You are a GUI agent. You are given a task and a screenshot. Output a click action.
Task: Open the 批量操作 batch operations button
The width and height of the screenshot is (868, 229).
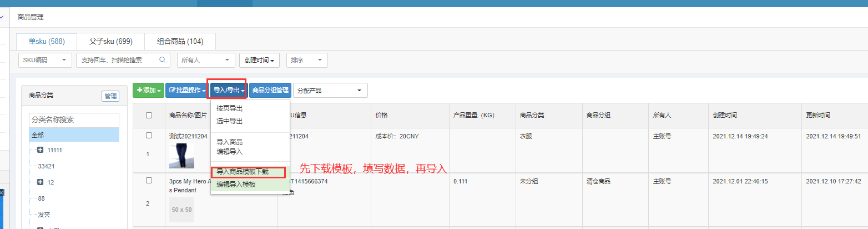(186, 90)
